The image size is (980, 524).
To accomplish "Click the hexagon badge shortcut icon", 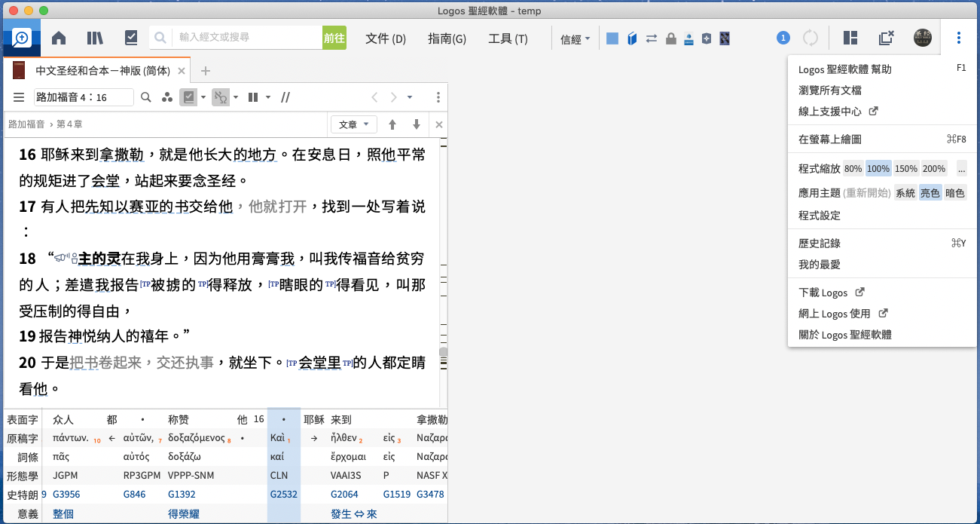I will pyautogui.click(x=707, y=38).
